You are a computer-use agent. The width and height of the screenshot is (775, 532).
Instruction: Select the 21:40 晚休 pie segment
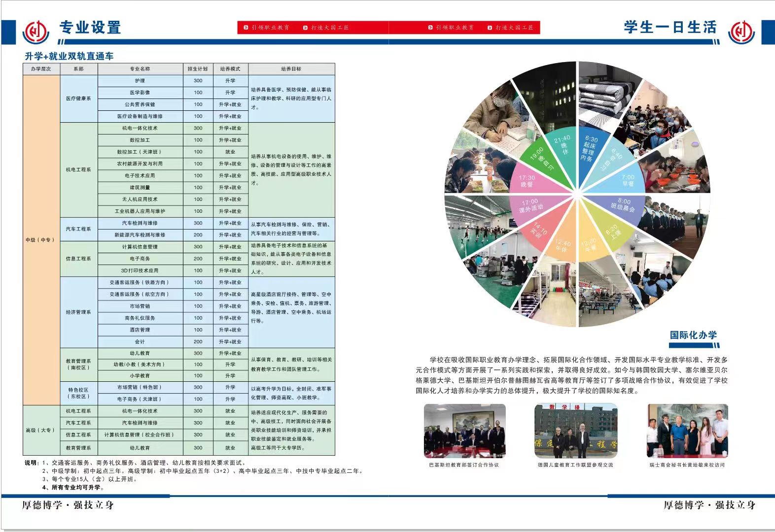pos(564,153)
